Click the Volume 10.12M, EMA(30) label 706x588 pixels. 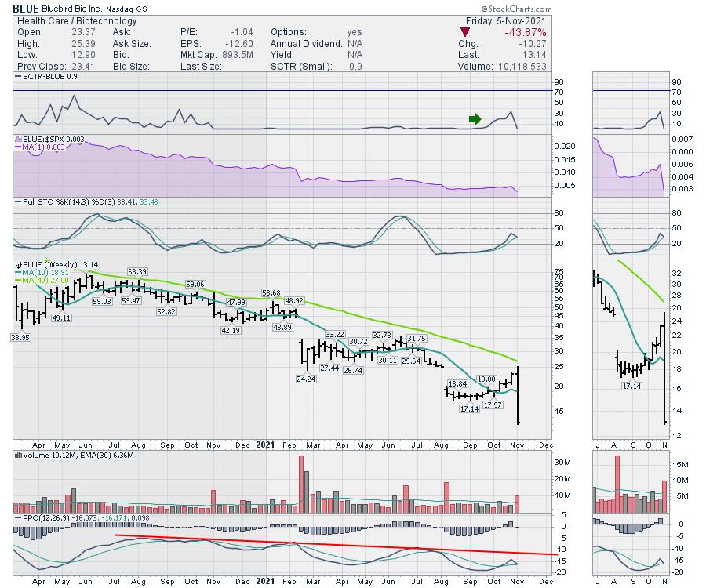(x=69, y=453)
